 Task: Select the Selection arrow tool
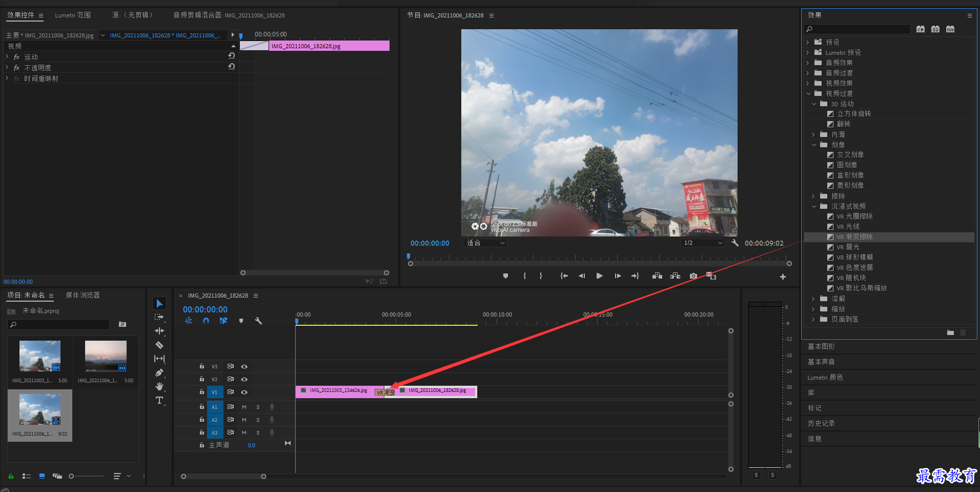click(x=159, y=303)
